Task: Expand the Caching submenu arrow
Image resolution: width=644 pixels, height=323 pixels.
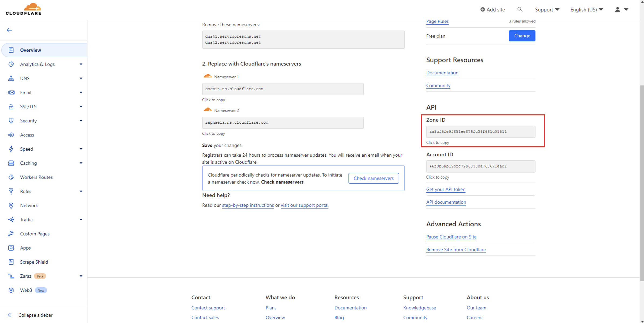Action: tap(81, 163)
